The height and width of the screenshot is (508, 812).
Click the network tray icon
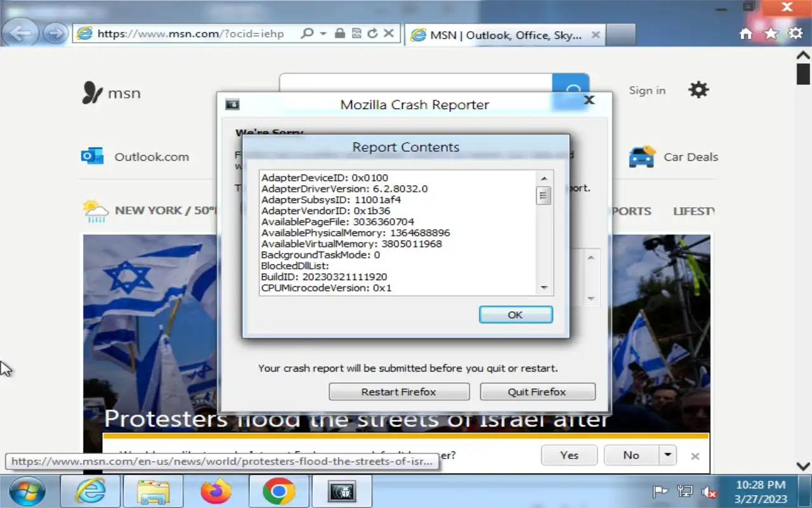tap(684, 491)
